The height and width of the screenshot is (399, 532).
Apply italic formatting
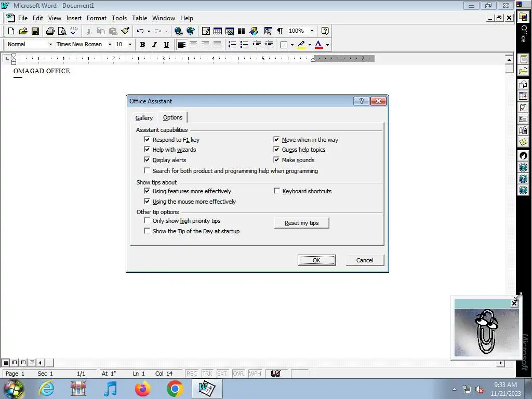(154, 45)
